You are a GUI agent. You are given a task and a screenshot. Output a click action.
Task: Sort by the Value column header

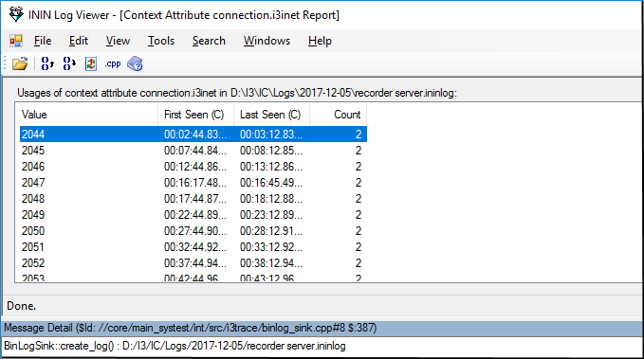tap(86, 115)
